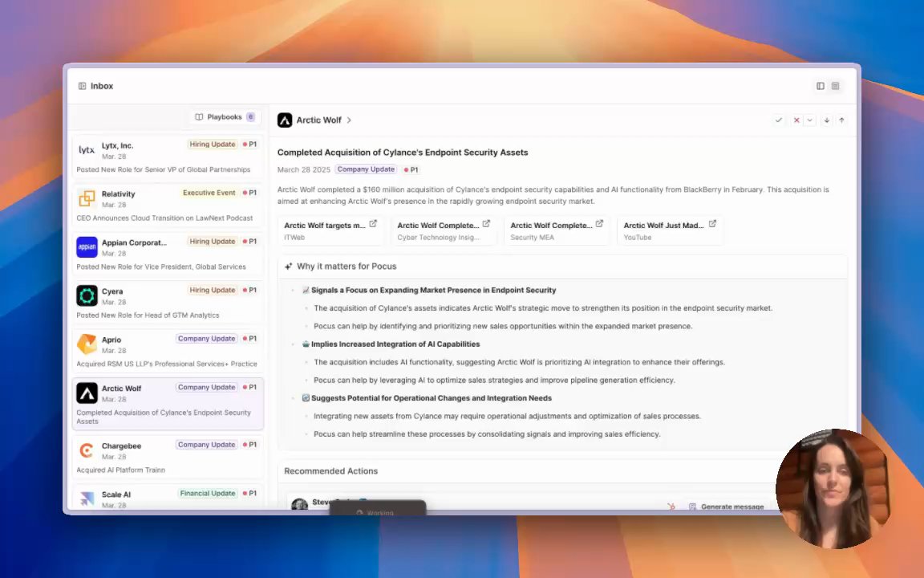
Task: Collapse Suggests Potential for Operational Changes bullet
Action: 293,398
